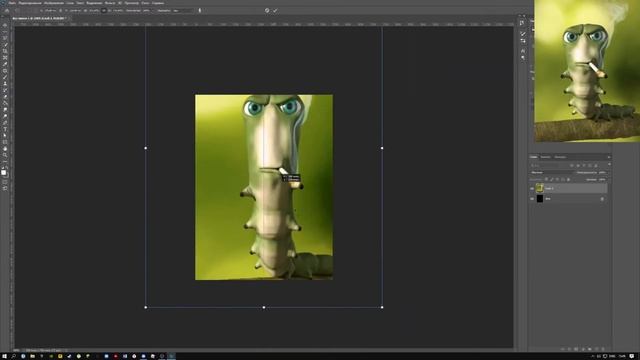This screenshot has width=640, height=360.
Task: Toggle maintain aspect ratio link
Action: (x=104, y=11)
